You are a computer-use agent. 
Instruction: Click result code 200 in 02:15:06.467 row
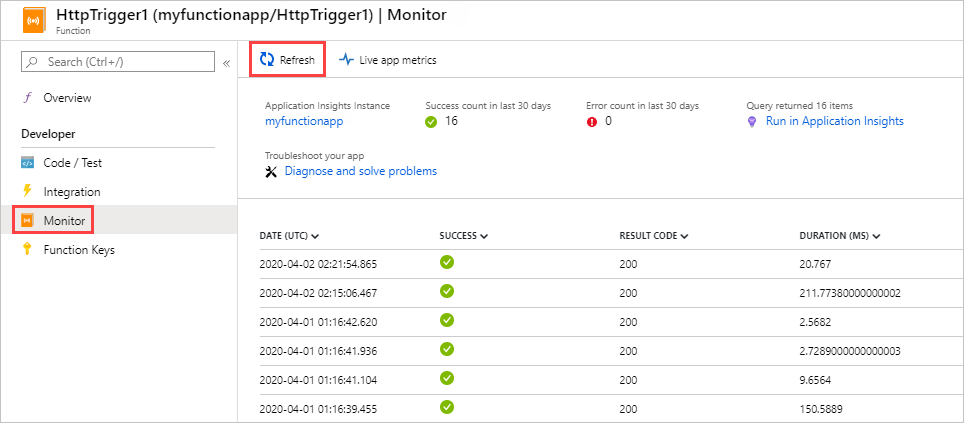[x=628, y=293]
